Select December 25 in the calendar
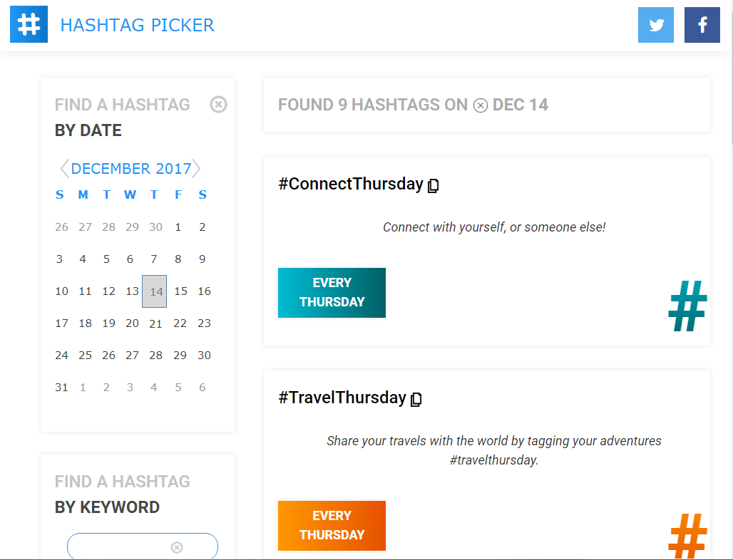This screenshot has height=560, width=733. coord(85,355)
